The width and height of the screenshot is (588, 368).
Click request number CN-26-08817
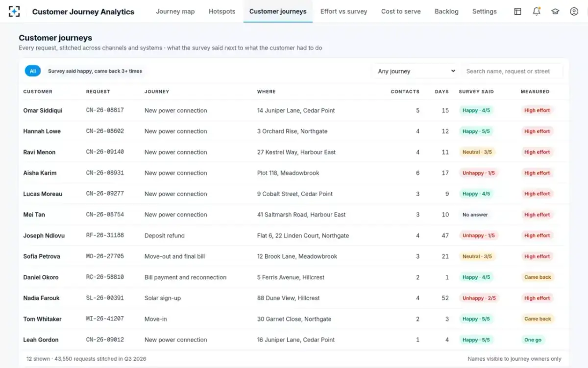[105, 110]
